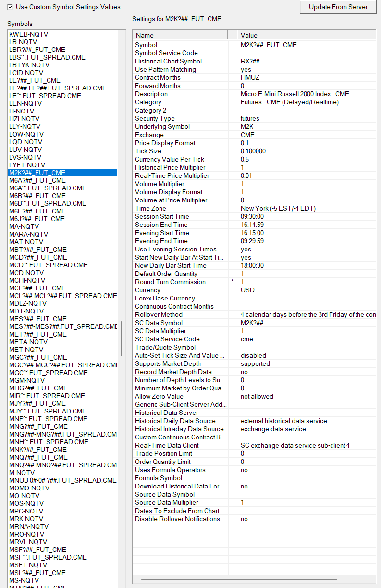
Task: Click the Use Pattern Matching row value
Action: (246, 69)
